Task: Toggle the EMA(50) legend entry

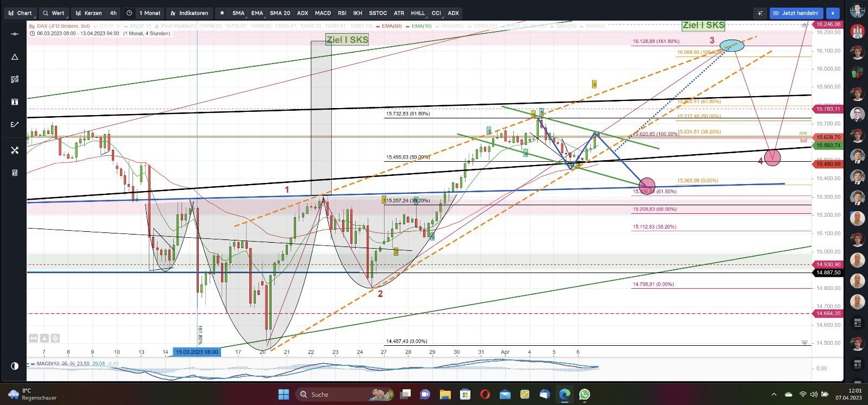Action: 388,26
